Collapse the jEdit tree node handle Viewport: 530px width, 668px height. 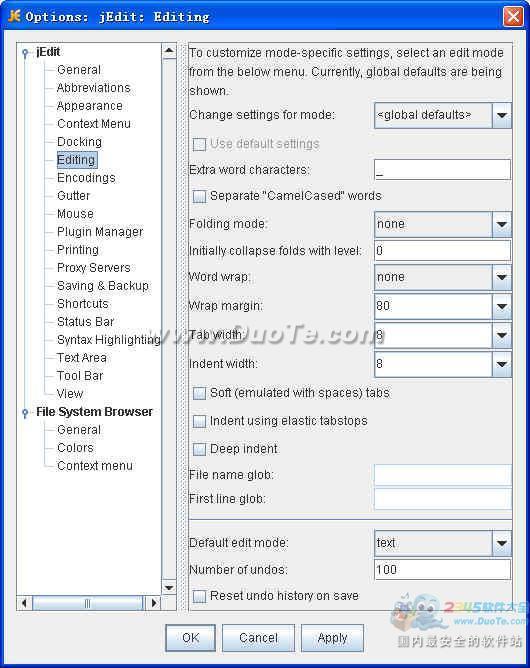pyautogui.click(x=25, y=53)
